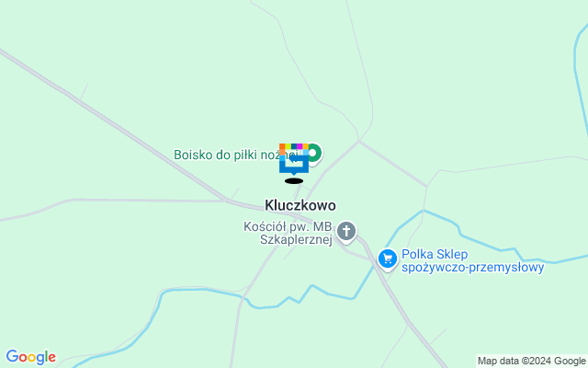Select the blue square location marker
This screenshot has width=588, height=368.
[x=294, y=159]
